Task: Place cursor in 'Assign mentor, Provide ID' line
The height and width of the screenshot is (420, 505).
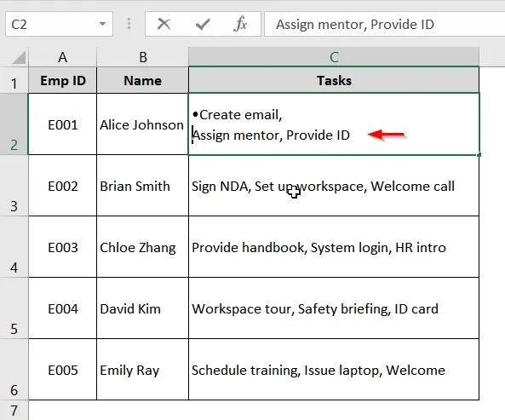Action: pyautogui.click(x=271, y=135)
